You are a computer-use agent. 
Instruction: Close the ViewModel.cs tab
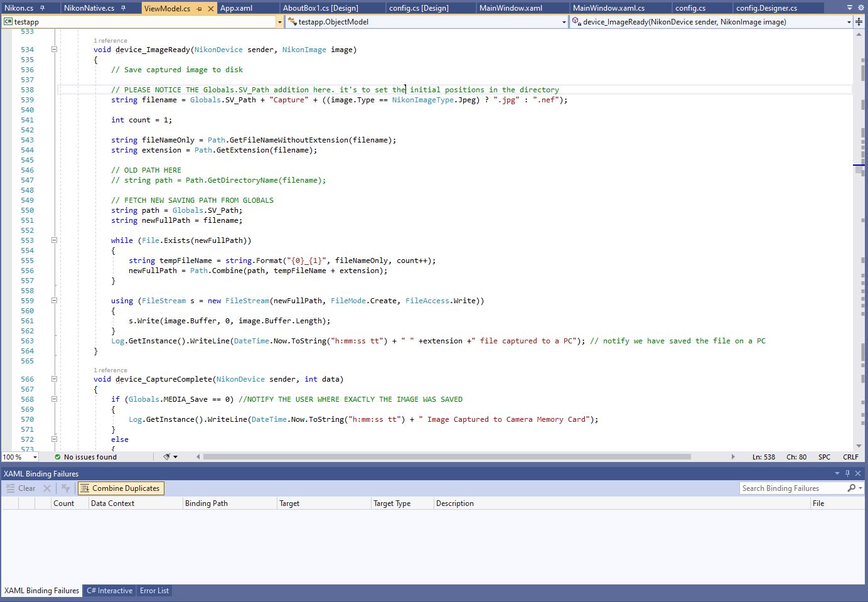coord(211,9)
